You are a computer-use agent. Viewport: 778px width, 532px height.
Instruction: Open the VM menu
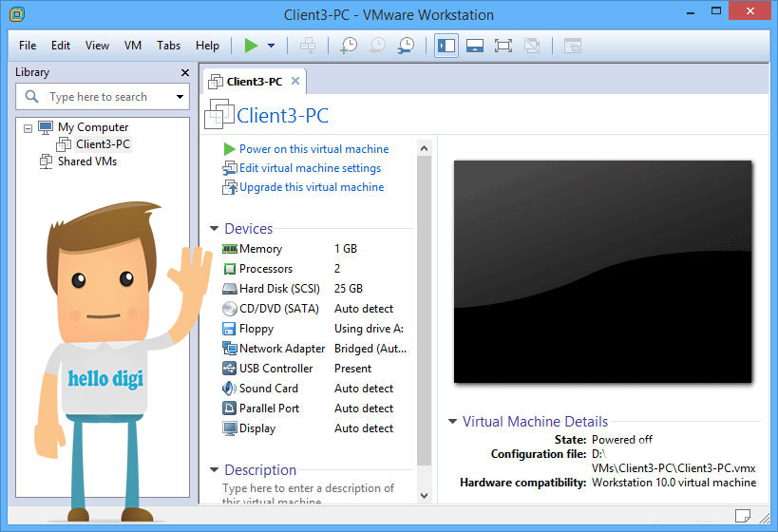(133, 46)
